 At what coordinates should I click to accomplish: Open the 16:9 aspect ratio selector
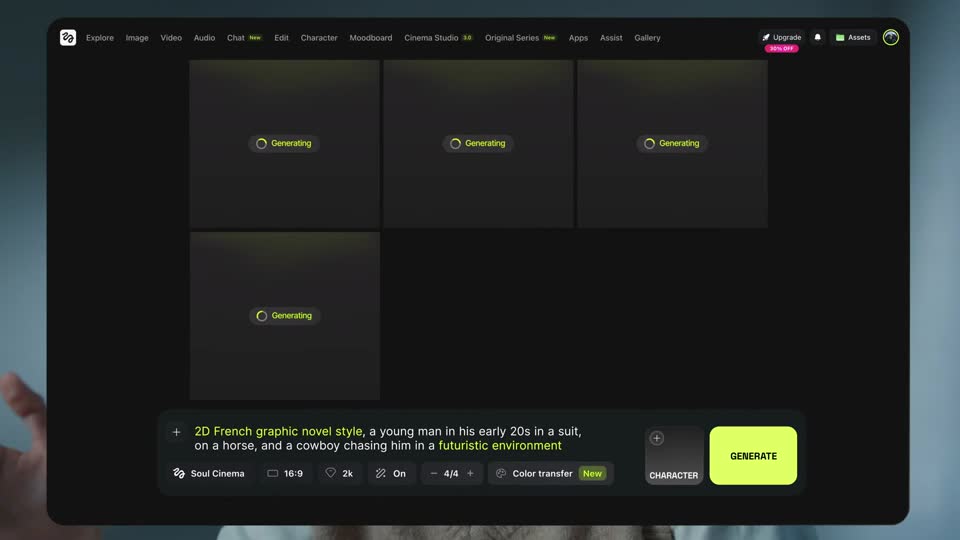[x=285, y=473]
